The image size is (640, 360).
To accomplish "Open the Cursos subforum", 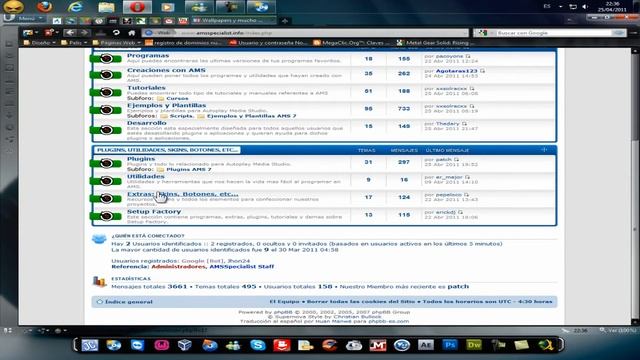I will 177,98.
